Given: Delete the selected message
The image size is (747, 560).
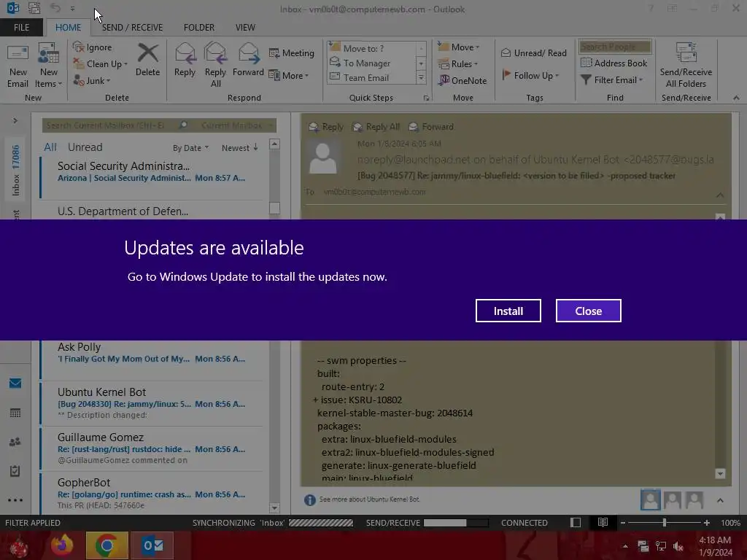Looking at the screenshot, I should 147,60.
